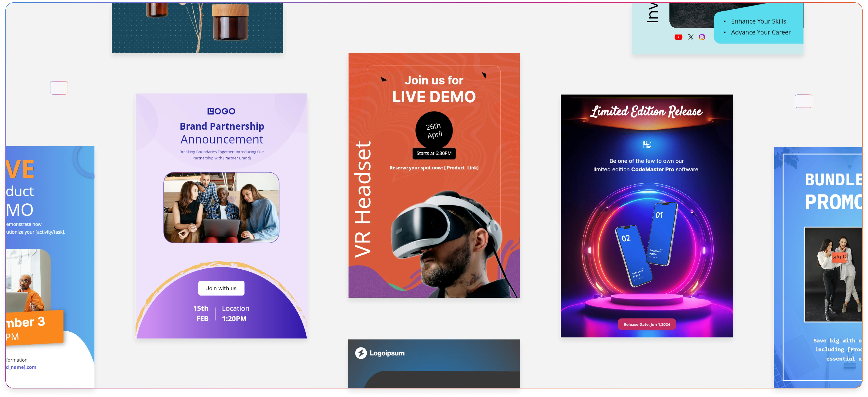
Task: Click the 'Reserve your spot now' line
Action: [x=434, y=168]
